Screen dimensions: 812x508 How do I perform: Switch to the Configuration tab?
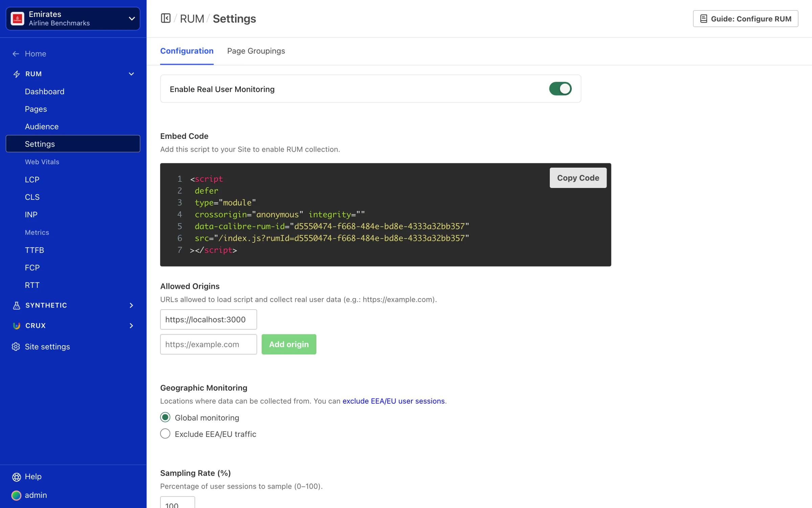[187, 51]
